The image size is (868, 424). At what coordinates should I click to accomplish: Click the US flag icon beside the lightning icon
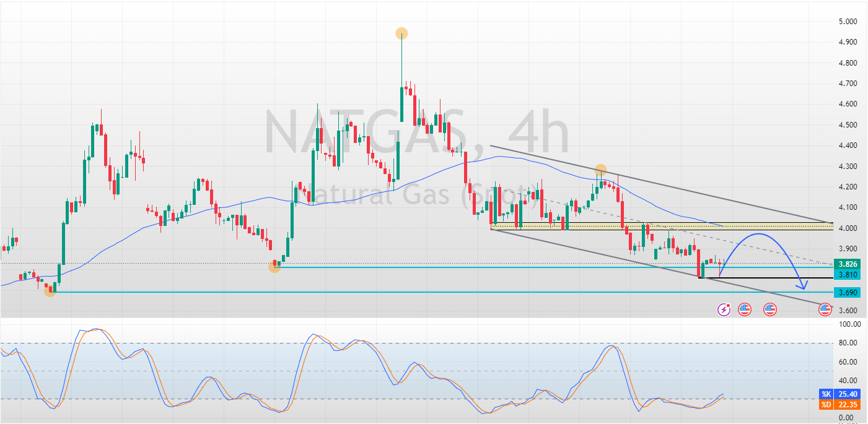pyautogui.click(x=745, y=309)
